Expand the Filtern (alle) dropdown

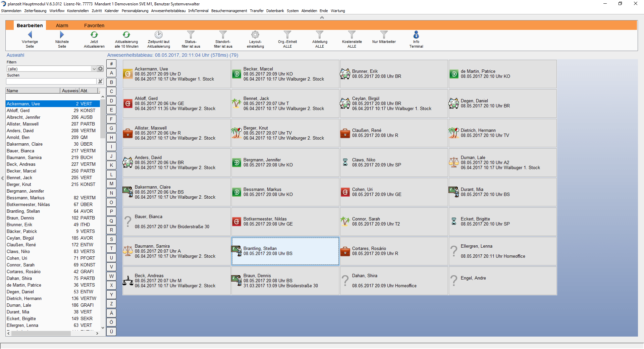94,69
